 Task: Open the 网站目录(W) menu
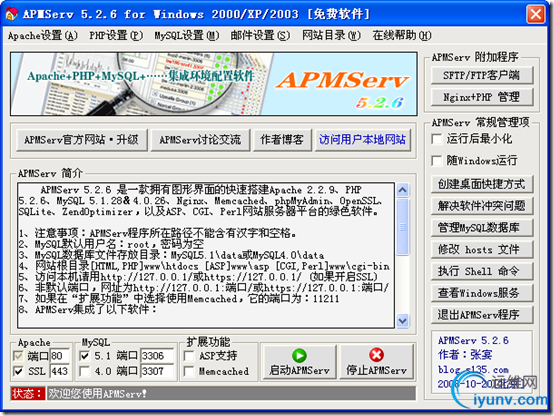click(x=331, y=35)
